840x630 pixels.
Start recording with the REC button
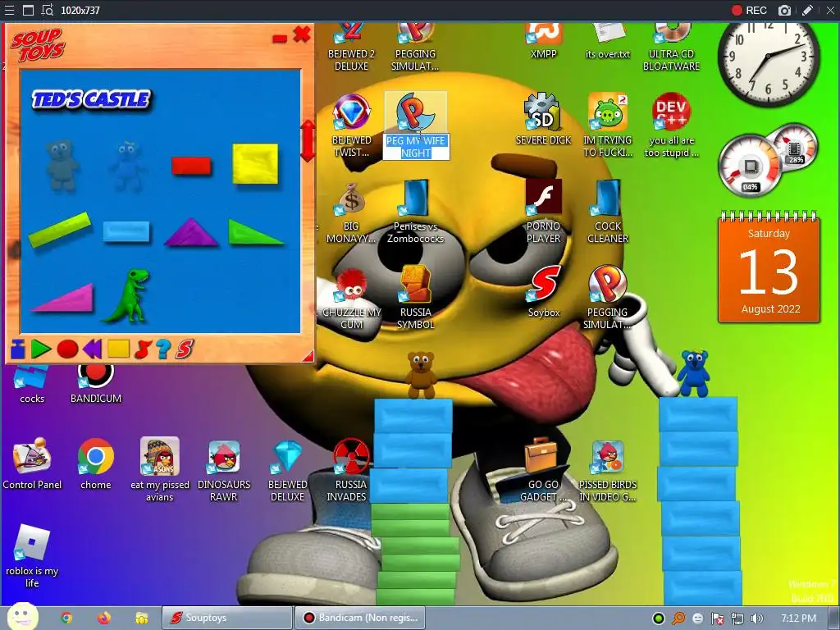click(750, 10)
